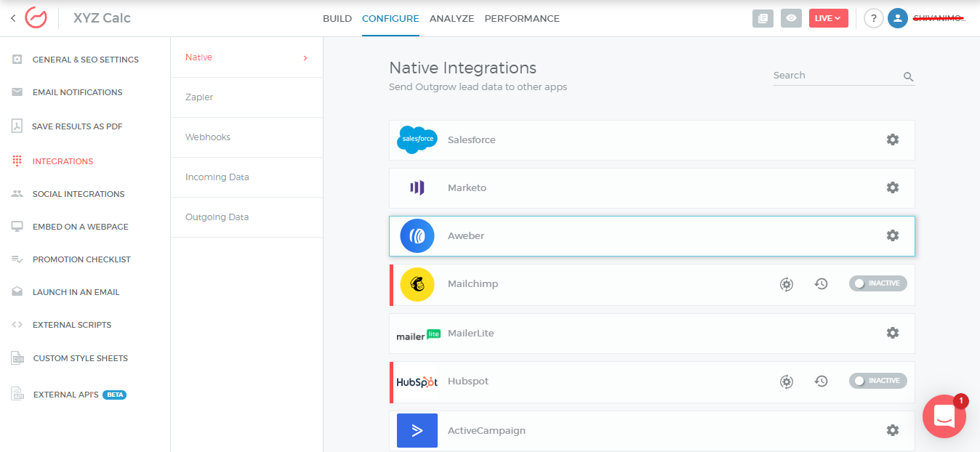Click the Salesforce cloud logo
The height and width of the screenshot is (452, 980).
417,140
